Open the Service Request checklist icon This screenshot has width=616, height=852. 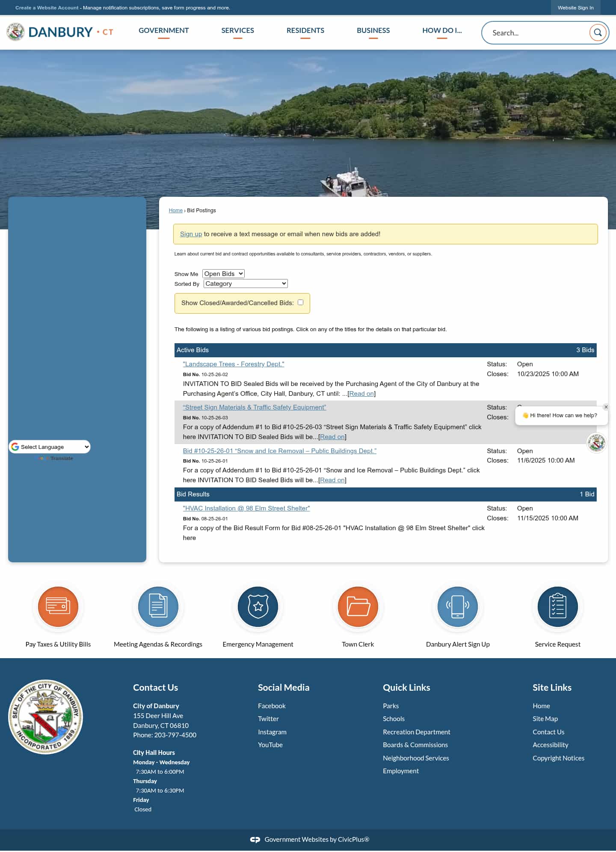(557, 606)
